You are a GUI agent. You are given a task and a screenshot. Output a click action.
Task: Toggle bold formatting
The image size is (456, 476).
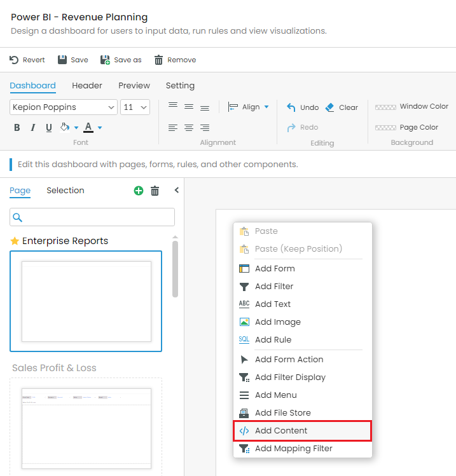[17, 128]
